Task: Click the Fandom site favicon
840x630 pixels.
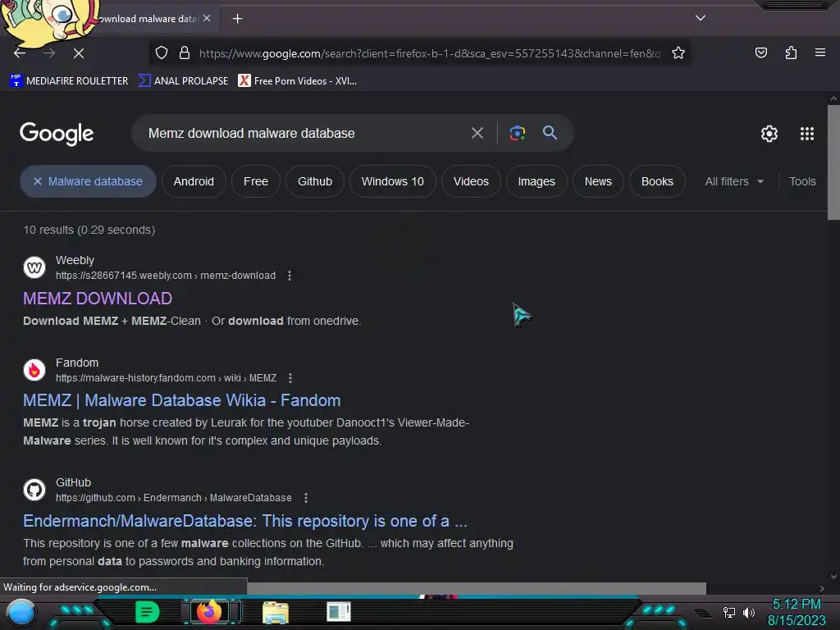Action: tap(34, 370)
